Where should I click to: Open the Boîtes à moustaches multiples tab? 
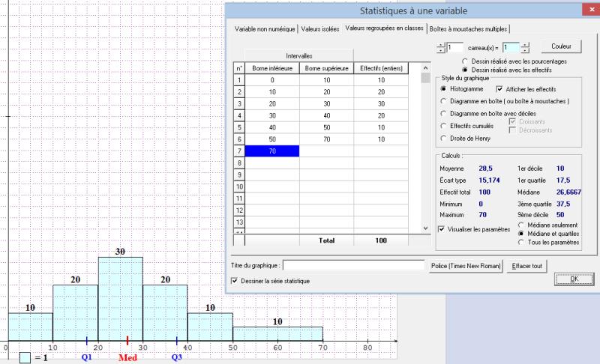[468, 28]
